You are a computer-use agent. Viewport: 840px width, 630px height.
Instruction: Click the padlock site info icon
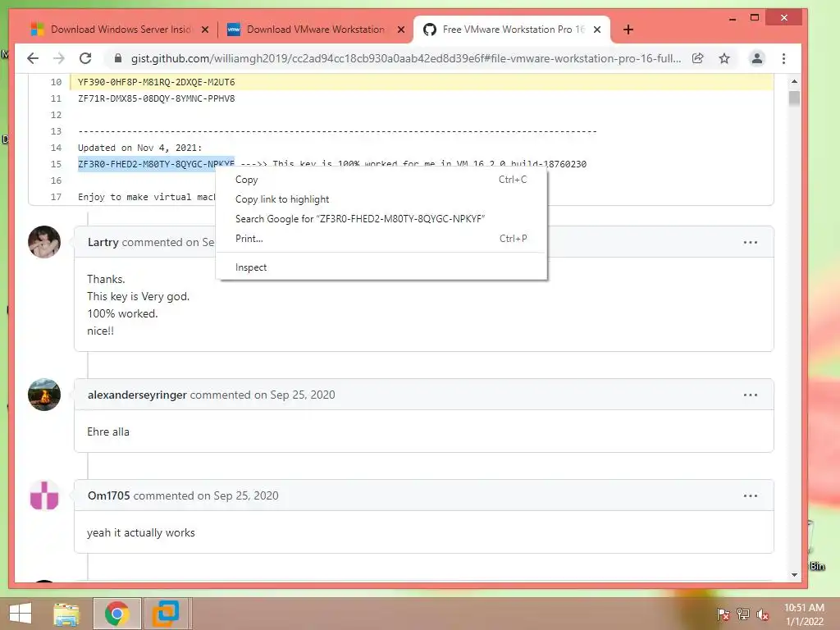(x=118, y=58)
